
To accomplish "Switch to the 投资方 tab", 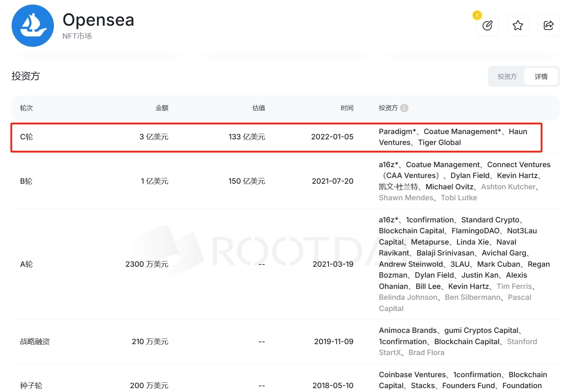I will (x=507, y=76).
